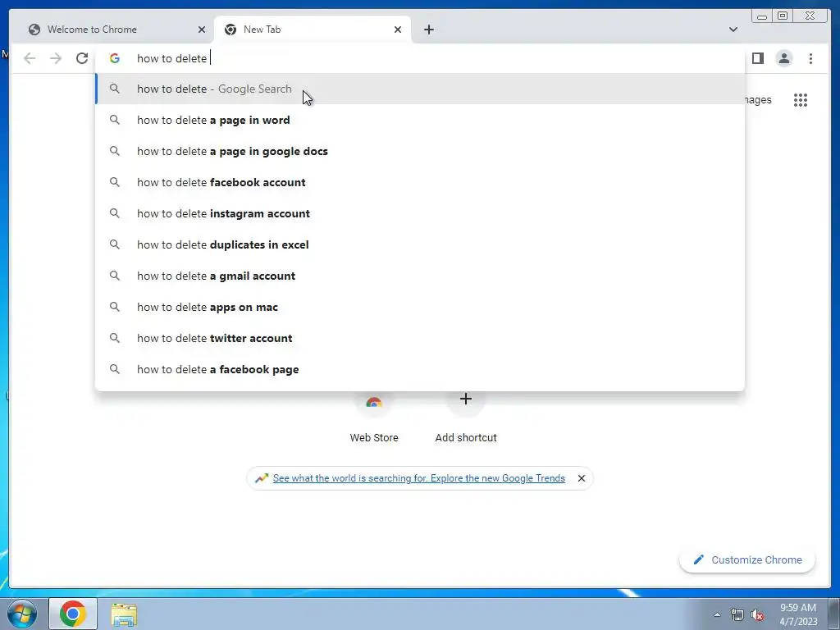Choose suggestion 'a page in google docs'
Image resolution: width=840 pixels, height=630 pixels.
pos(420,151)
